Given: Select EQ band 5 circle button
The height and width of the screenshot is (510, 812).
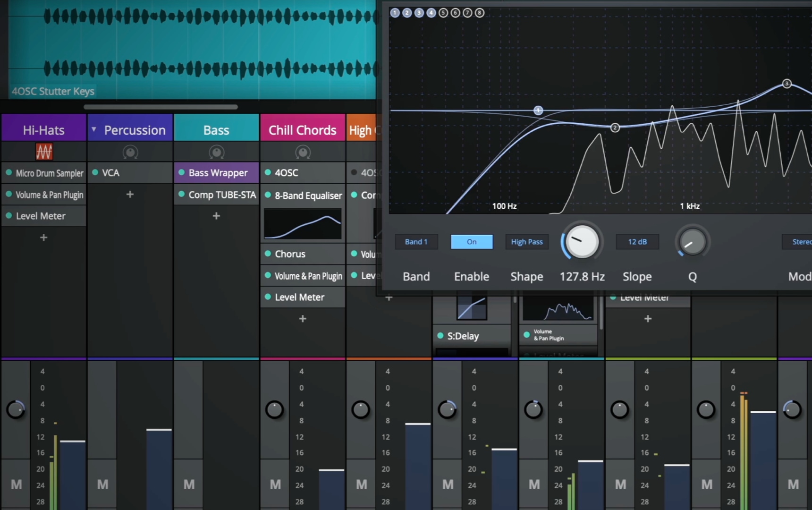Looking at the screenshot, I should tap(443, 13).
